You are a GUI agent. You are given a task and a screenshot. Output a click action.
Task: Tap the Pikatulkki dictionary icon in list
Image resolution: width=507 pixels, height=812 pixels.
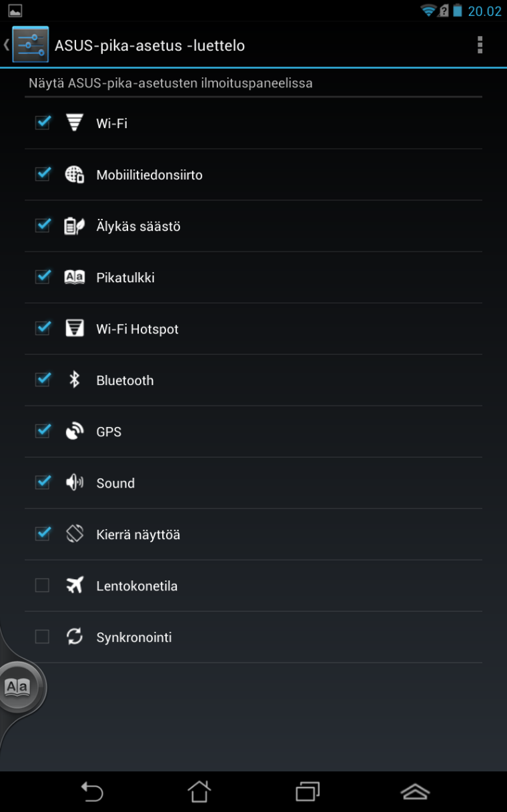click(x=75, y=278)
